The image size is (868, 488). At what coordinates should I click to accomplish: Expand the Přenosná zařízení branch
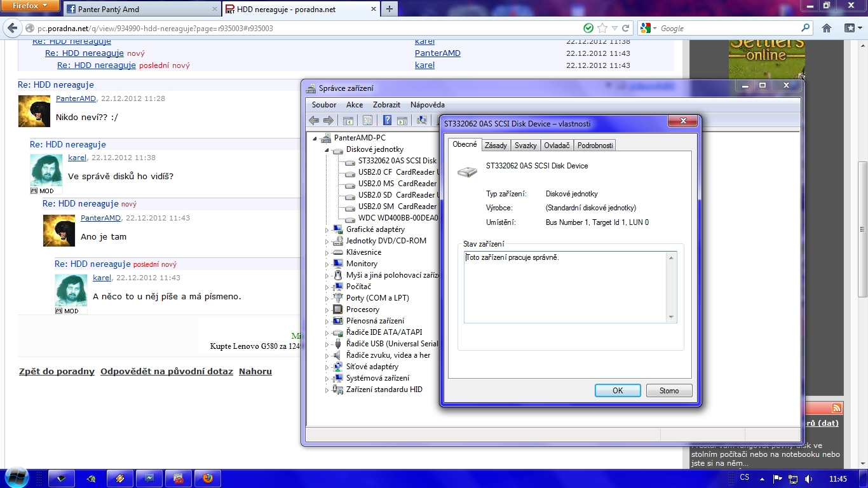point(327,321)
